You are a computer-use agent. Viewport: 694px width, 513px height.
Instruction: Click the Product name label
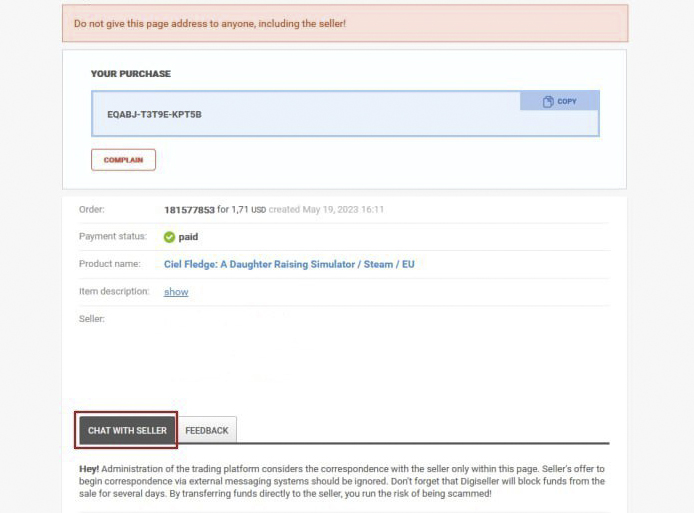point(108,264)
